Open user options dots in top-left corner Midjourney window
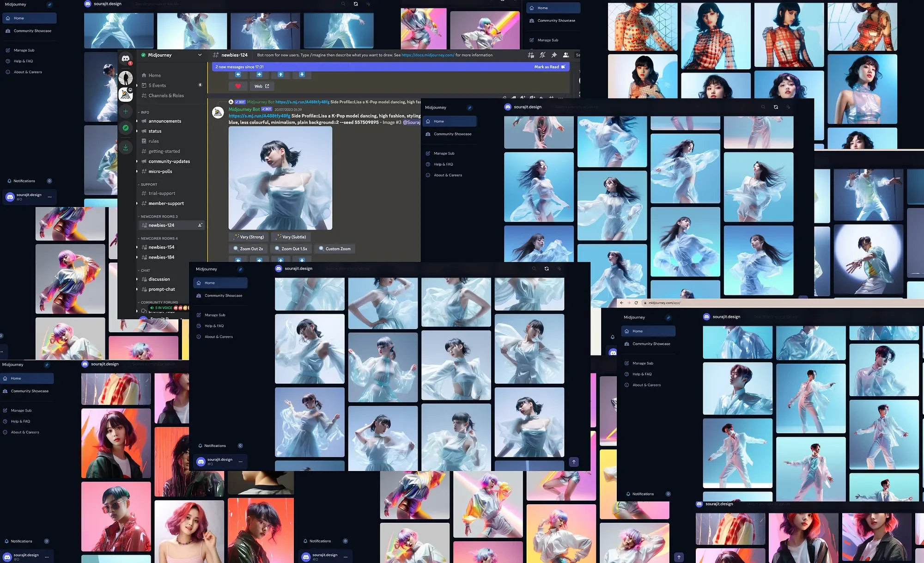The image size is (924, 563). click(x=49, y=197)
